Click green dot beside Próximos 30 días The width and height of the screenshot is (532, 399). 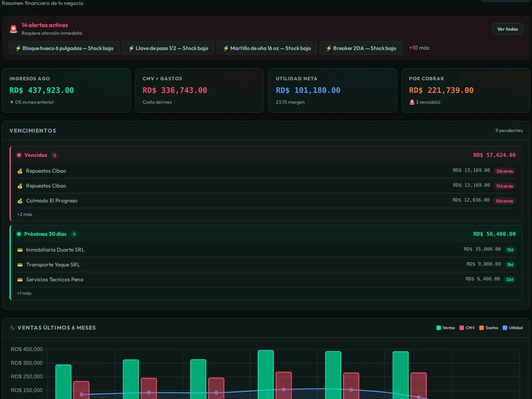(x=19, y=234)
